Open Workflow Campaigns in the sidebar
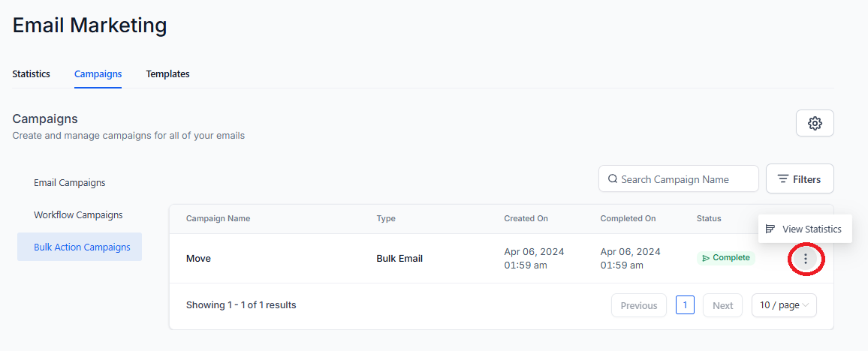Viewport: 868px width, 351px height. (x=79, y=214)
